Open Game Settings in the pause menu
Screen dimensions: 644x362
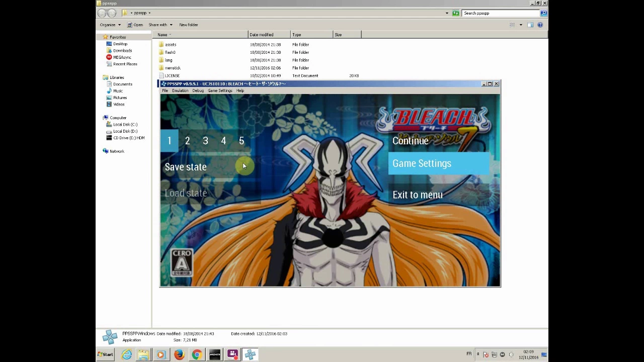point(439,163)
